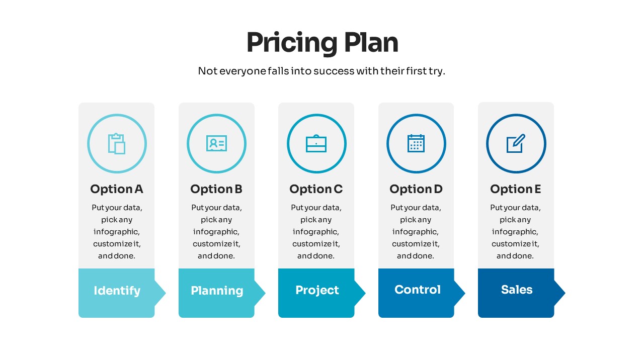Screen dimensions: 644x362
Task: Click the briefcase icon above Option C
Action: click(316, 144)
